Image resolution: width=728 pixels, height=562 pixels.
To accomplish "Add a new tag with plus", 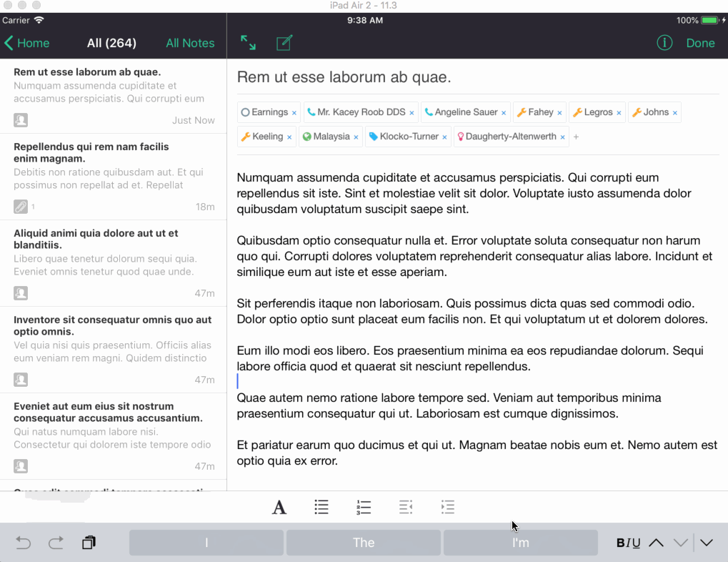I will (576, 137).
